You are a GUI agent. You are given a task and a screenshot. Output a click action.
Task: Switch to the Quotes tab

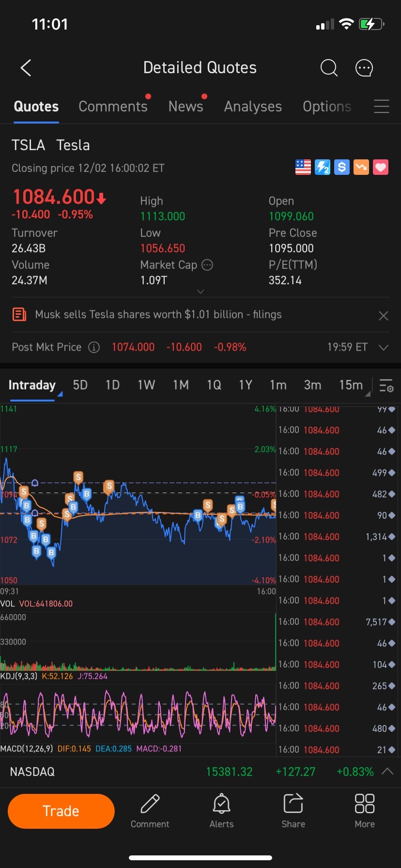coord(36,107)
